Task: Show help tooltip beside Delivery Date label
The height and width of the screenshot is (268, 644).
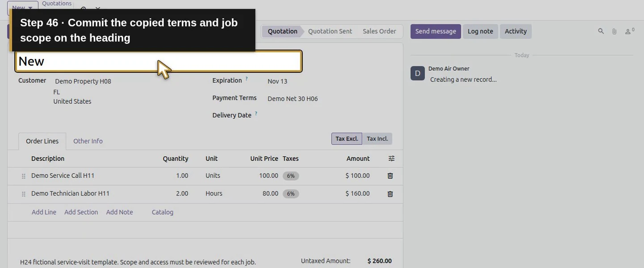Action: 256,114
